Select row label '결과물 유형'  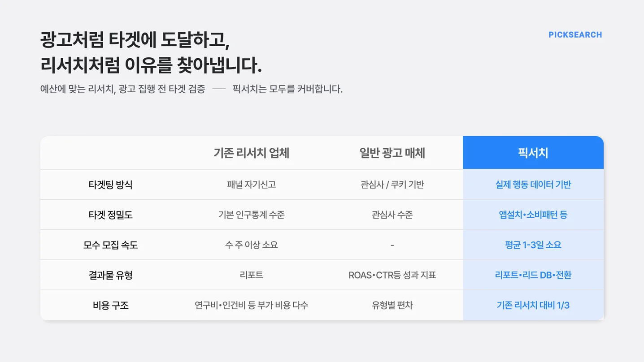pyautogui.click(x=110, y=275)
